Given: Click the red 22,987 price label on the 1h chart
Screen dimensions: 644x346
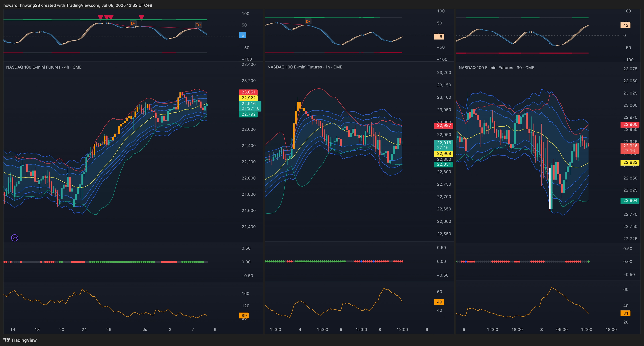Looking at the screenshot, I should click(x=443, y=126).
